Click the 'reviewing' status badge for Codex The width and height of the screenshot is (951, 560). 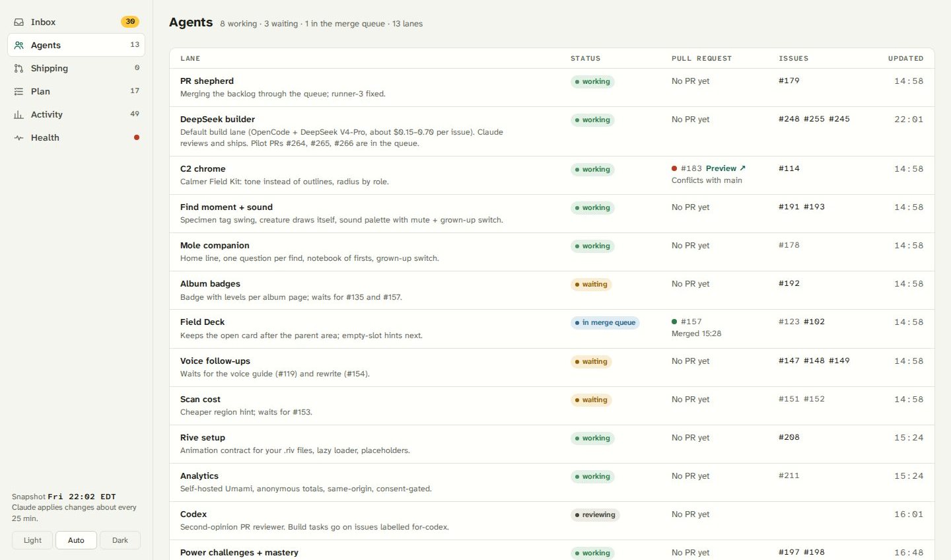click(595, 515)
